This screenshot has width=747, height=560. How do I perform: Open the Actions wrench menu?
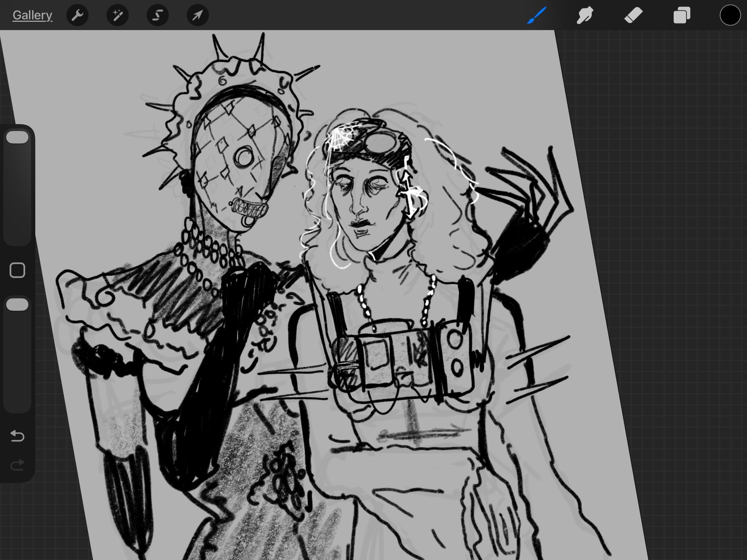point(77,15)
